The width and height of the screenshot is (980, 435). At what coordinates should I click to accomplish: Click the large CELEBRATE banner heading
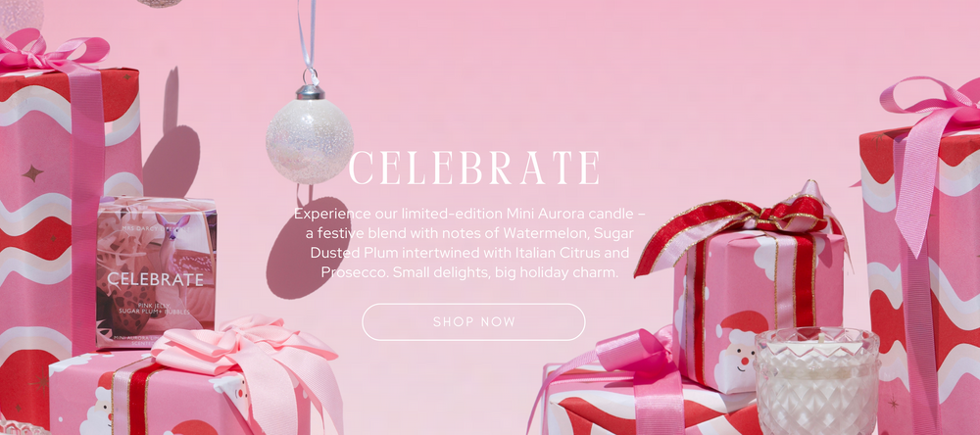coord(473,169)
